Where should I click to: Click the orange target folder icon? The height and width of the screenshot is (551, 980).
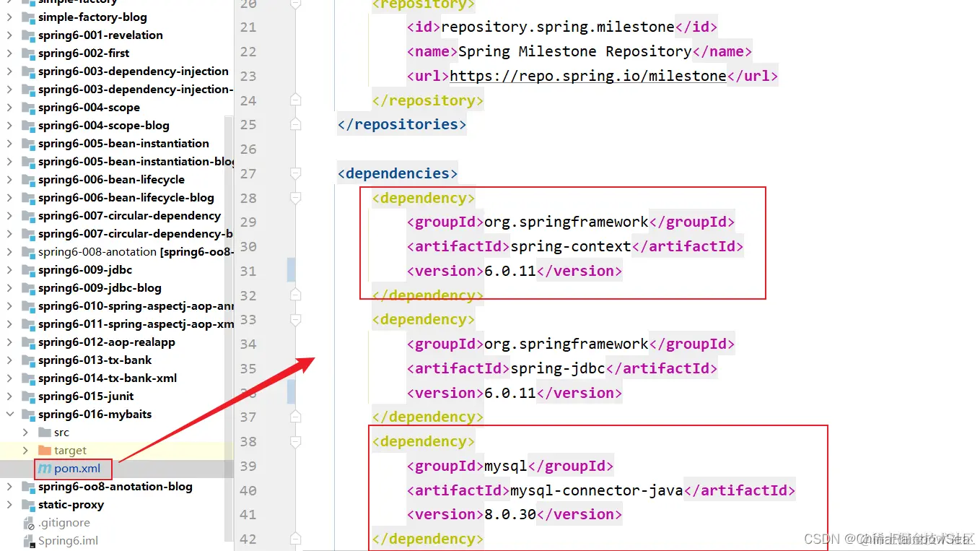(x=44, y=450)
